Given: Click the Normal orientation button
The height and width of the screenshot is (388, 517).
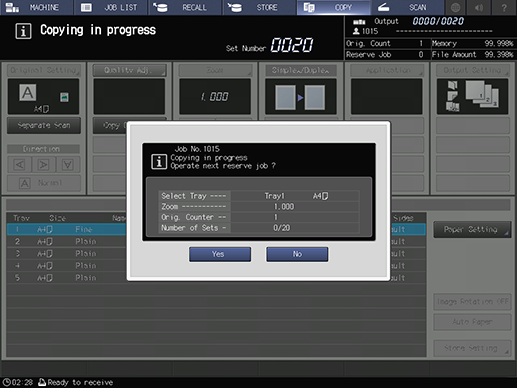Looking at the screenshot, I should [44, 183].
